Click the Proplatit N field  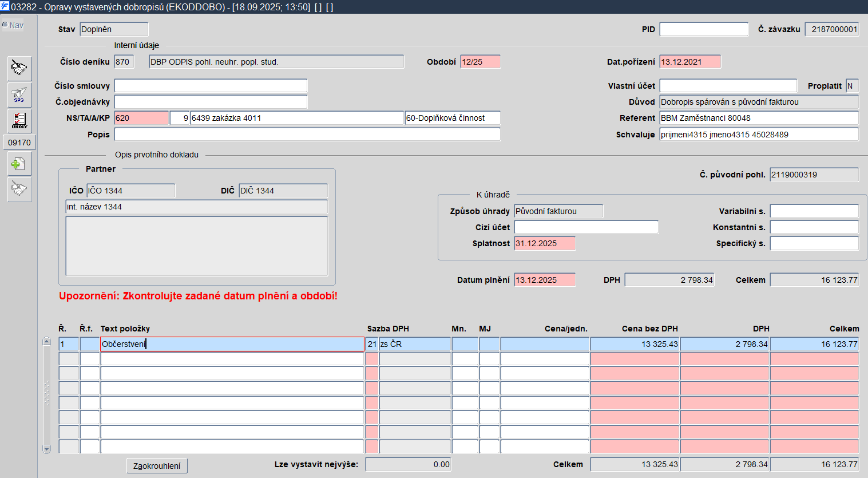click(851, 86)
